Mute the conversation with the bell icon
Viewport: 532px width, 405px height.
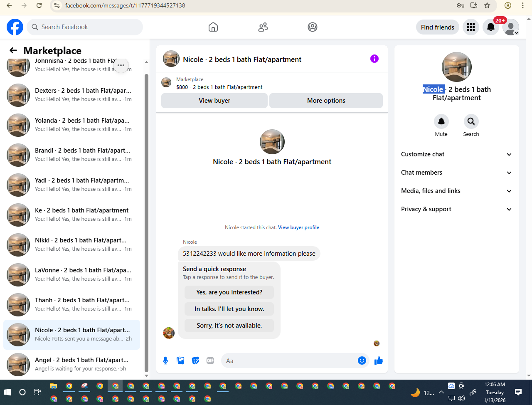[441, 121]
